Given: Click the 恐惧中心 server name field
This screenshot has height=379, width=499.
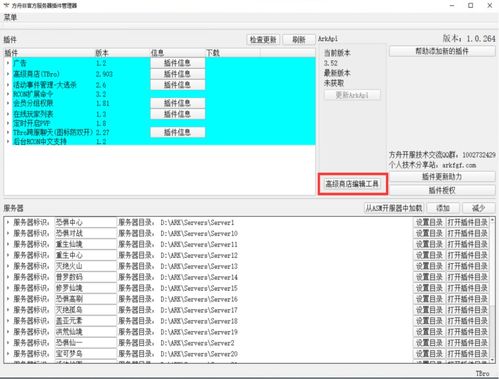Looking at the screenshot, I should pyautogui.click(x=85, y=222).
